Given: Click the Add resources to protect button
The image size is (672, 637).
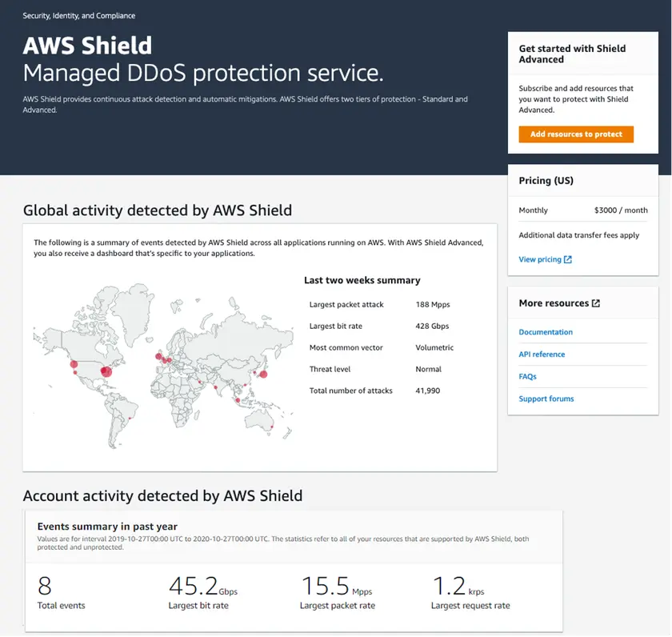Looking at the screenshot, I should pyautogui.click(x=575, y=134).
